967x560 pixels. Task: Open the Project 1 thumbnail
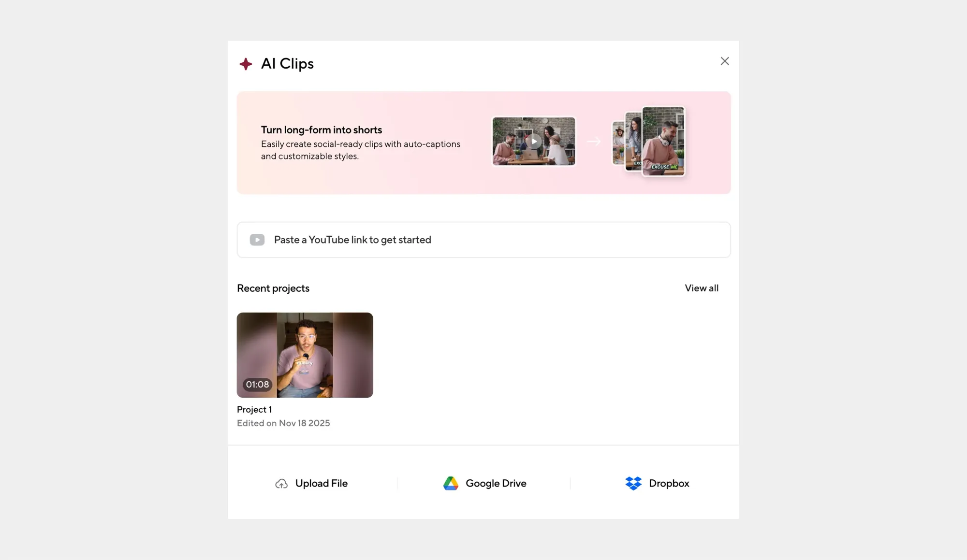pyautogui.click(x=305, y=355)
